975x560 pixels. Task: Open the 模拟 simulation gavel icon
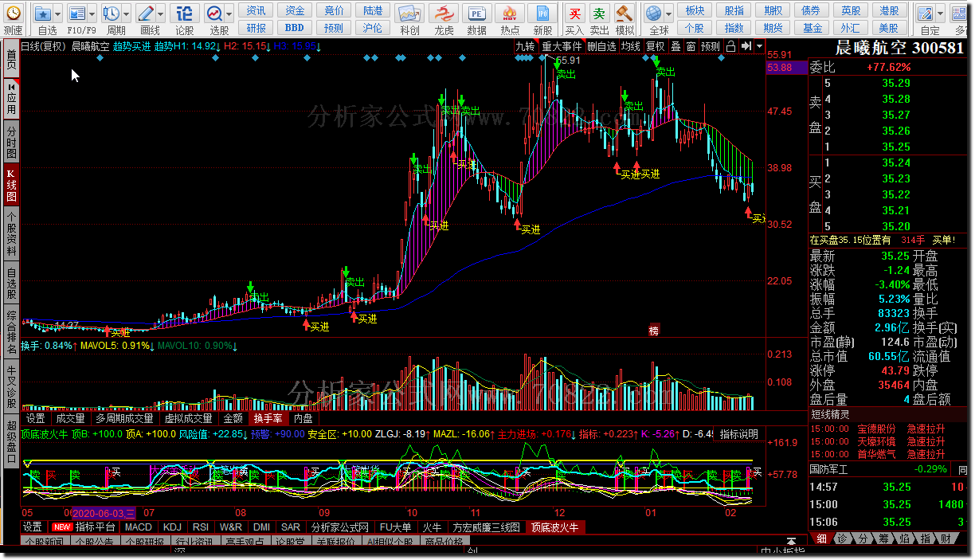625,14
